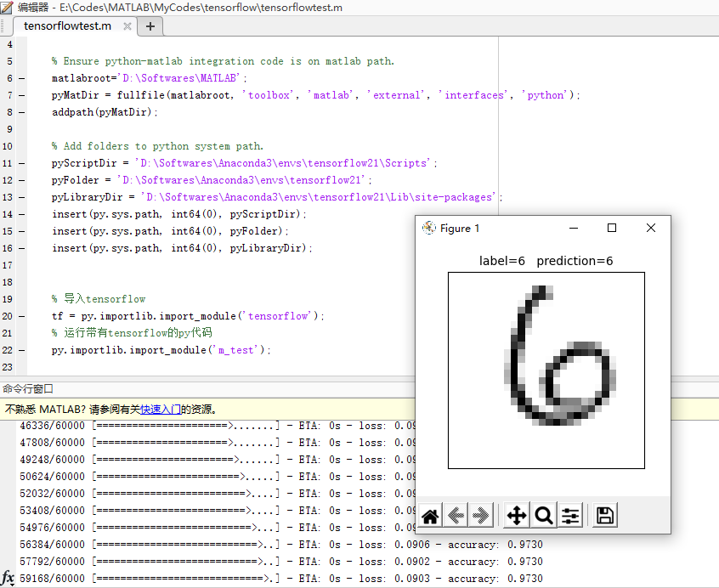This screenshot has height=588, width=719.
Task: Select the Zoom magnifier tool in Figure 1
Action: click(x=544, y=515)
